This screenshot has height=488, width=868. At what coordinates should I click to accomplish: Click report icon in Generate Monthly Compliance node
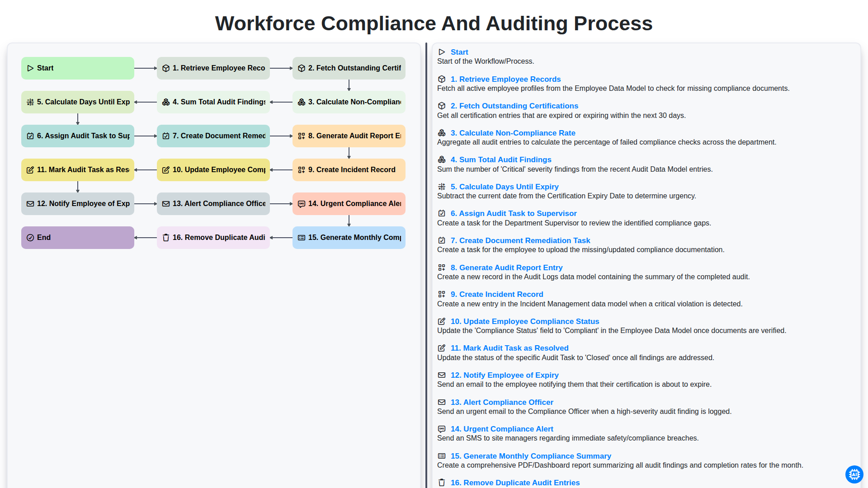302,238
